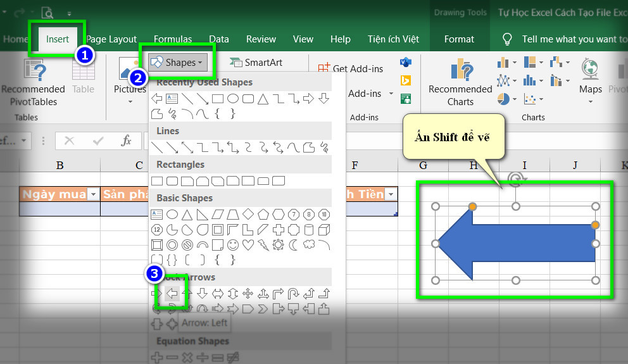Click the Tell me what you want field
The width and height of the screenshot is (628, 364).
tap(564, 39)
